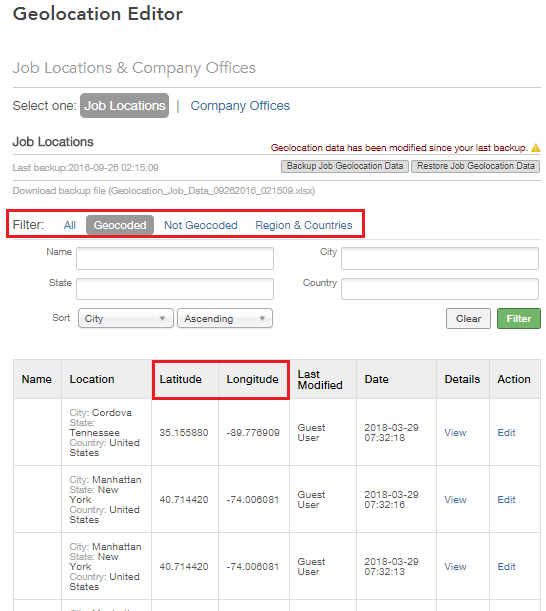Click the Longitude column header

tap(253, 379)
